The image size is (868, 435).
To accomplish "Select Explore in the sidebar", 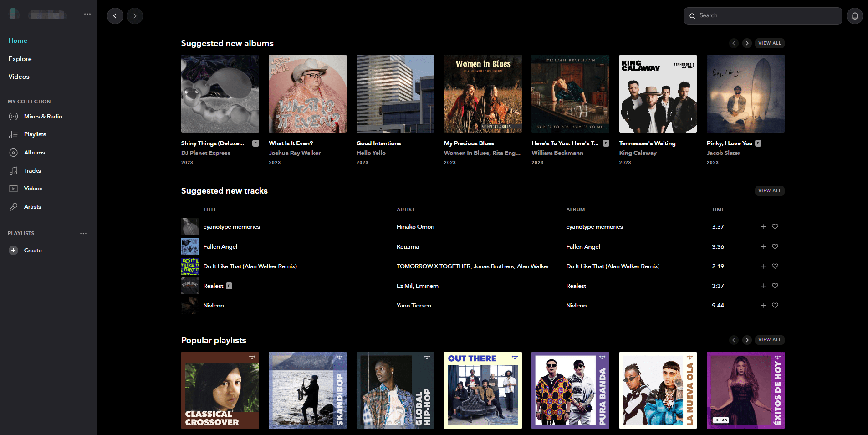I will pyautogui.click(x=20, y=59).
